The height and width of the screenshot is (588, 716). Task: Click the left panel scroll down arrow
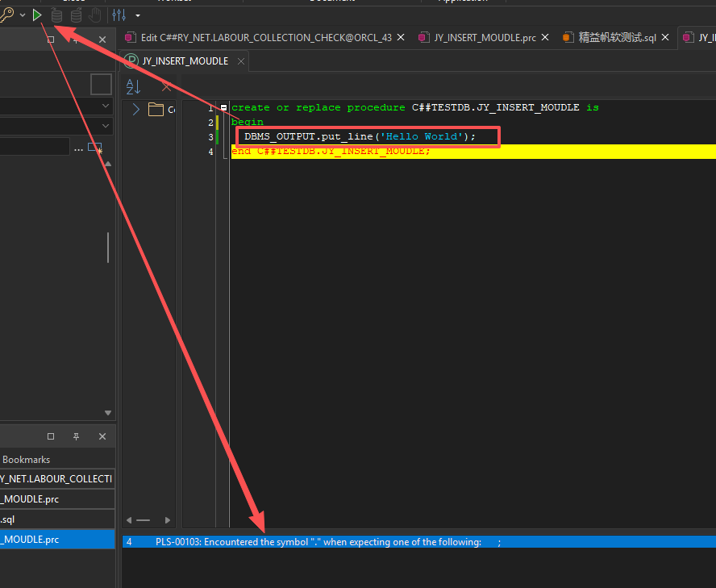point(108,412)
